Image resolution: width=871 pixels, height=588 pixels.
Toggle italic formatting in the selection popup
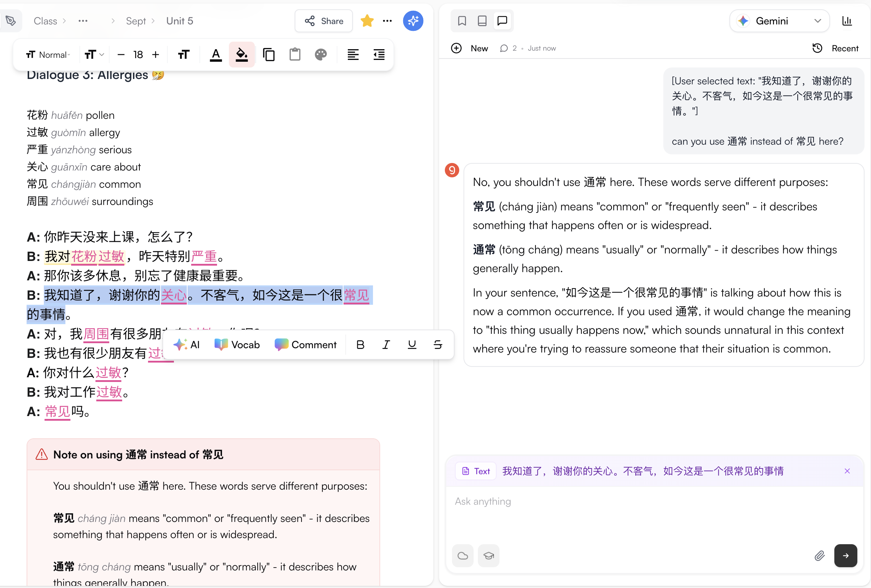(386, 345)
